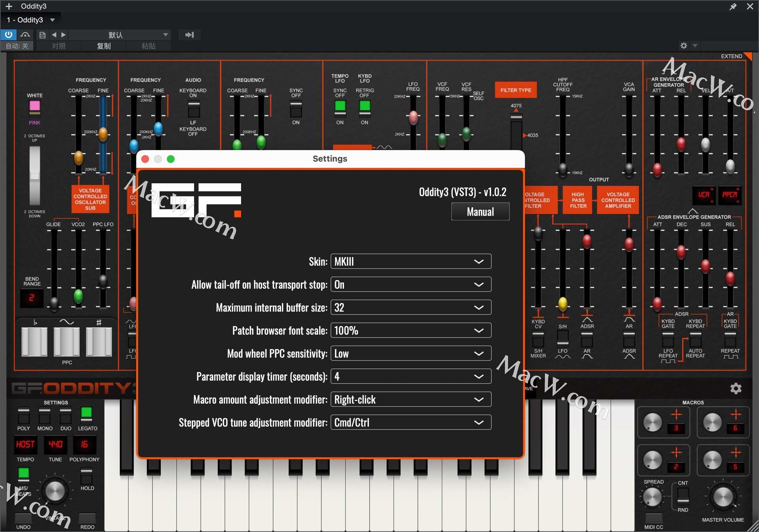Click the 粘贴 (paste) menu item

tap(149, 46)
